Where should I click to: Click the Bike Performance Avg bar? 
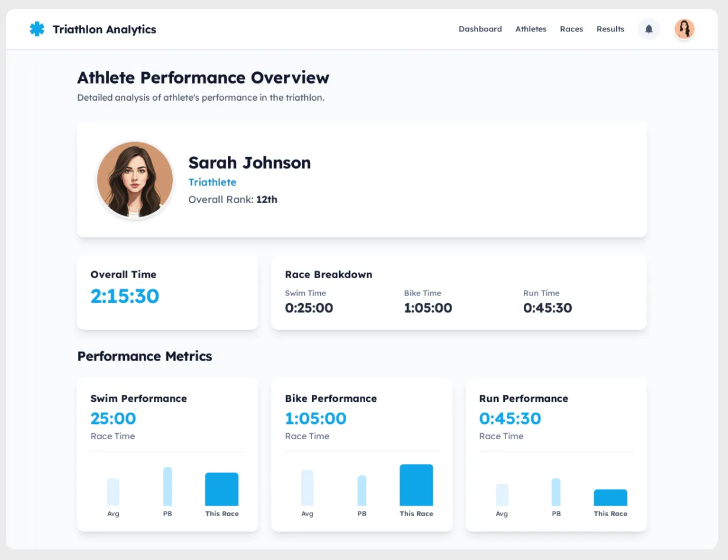pyautogui.click(x=307, y=488)
